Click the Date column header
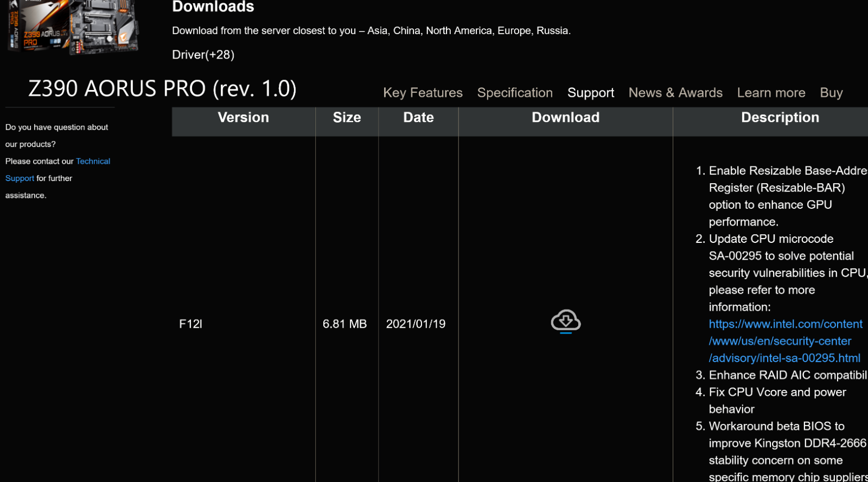Screen dimensions: 868x482 coord(418,118)
